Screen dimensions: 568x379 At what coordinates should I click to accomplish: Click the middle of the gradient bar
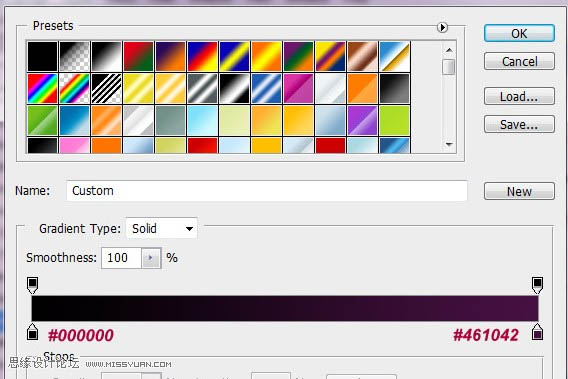click(x=285, y=308)
